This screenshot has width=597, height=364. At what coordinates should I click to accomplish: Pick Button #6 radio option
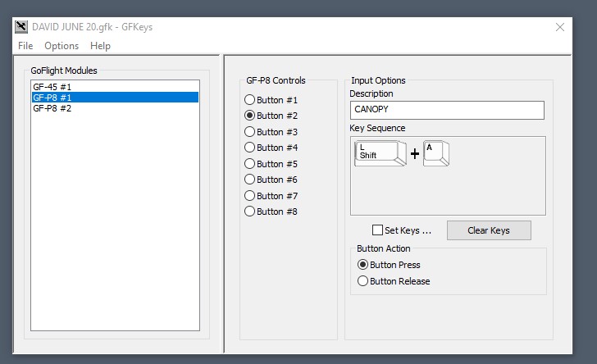250,180
